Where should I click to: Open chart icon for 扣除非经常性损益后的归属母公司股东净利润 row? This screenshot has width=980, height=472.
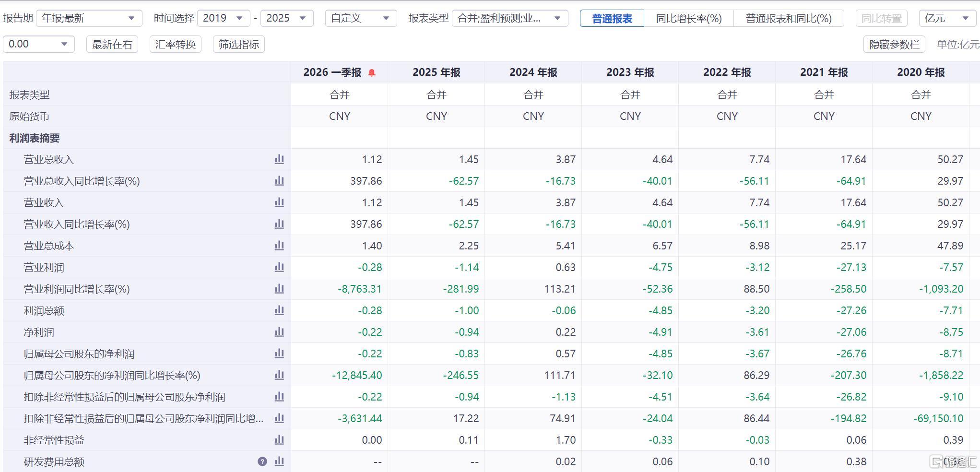tap(279, 397)
